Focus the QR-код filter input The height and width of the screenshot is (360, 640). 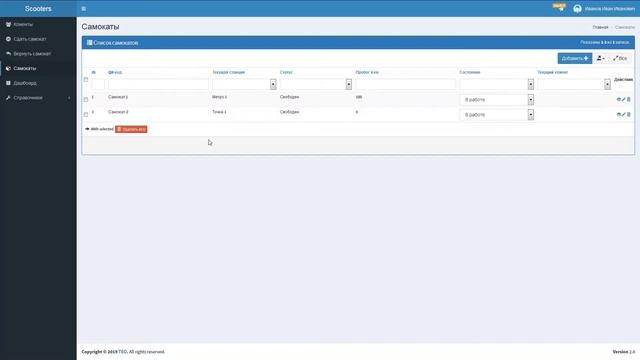[158, 84]
